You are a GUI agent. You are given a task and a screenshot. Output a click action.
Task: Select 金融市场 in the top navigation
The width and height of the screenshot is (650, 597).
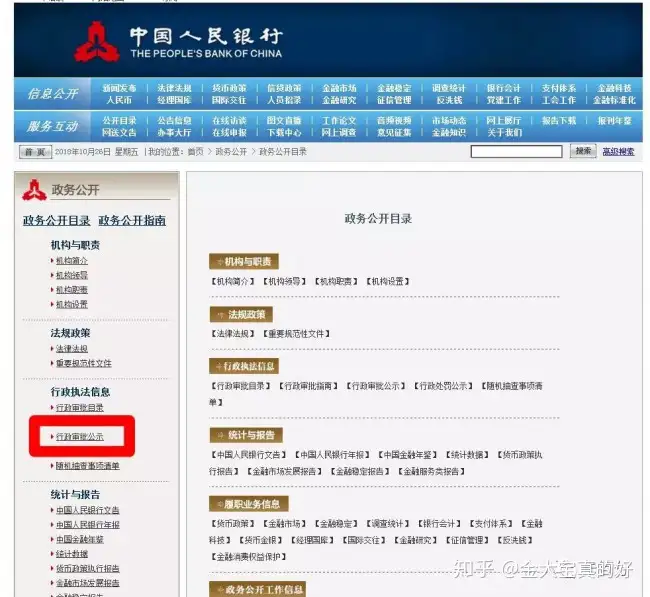point(339,88)
